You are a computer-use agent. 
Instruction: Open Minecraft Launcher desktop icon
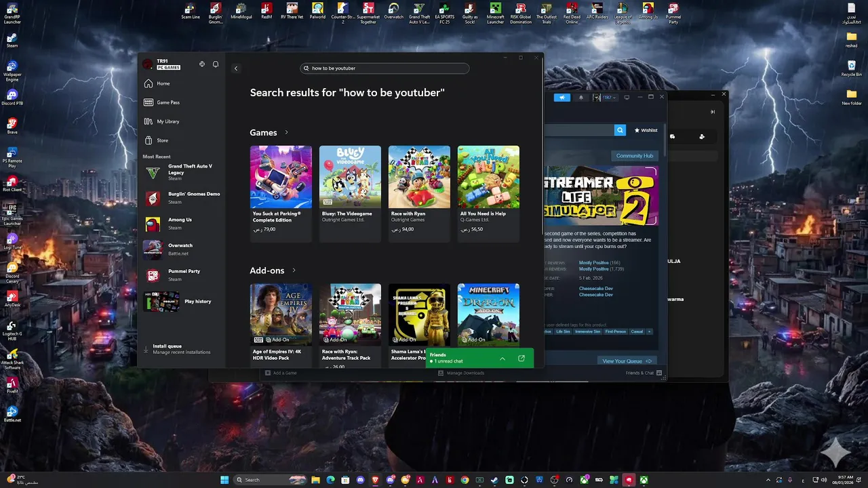[x=496, y=13]
